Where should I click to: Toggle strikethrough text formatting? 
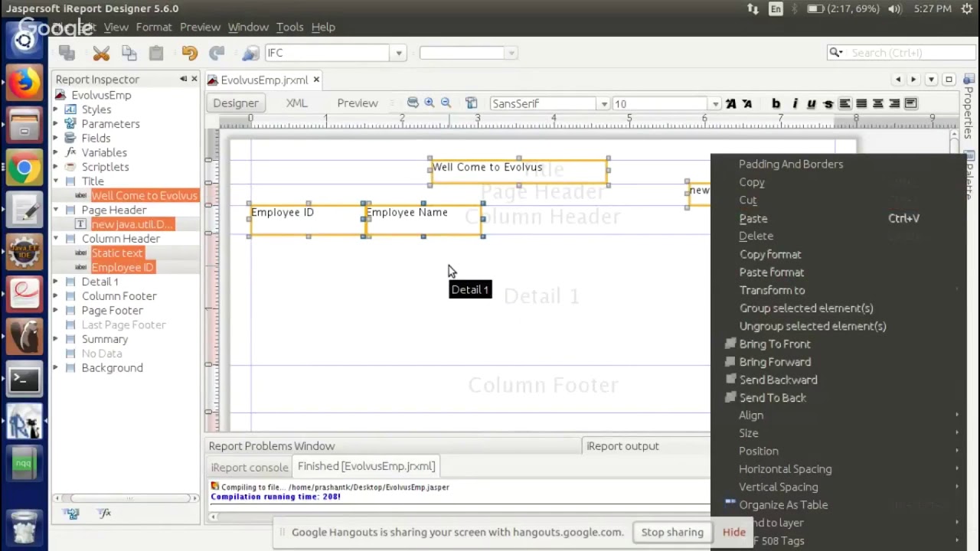click(x=828, y=103)
